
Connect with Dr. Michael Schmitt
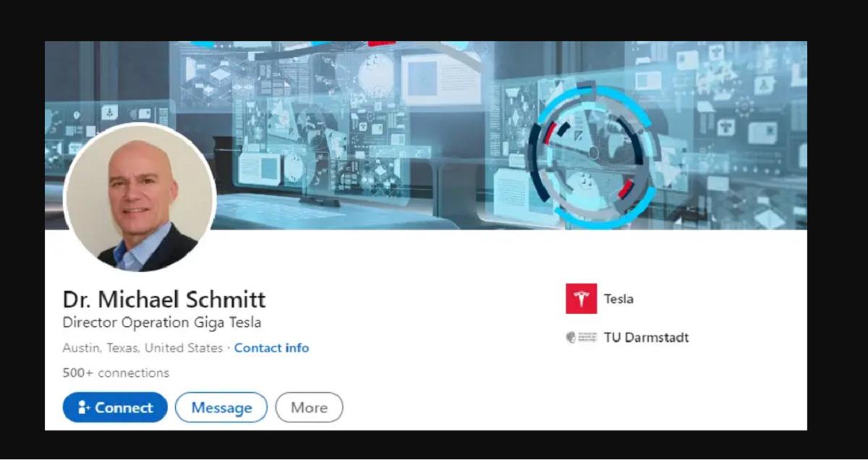[x=115, y=408]
